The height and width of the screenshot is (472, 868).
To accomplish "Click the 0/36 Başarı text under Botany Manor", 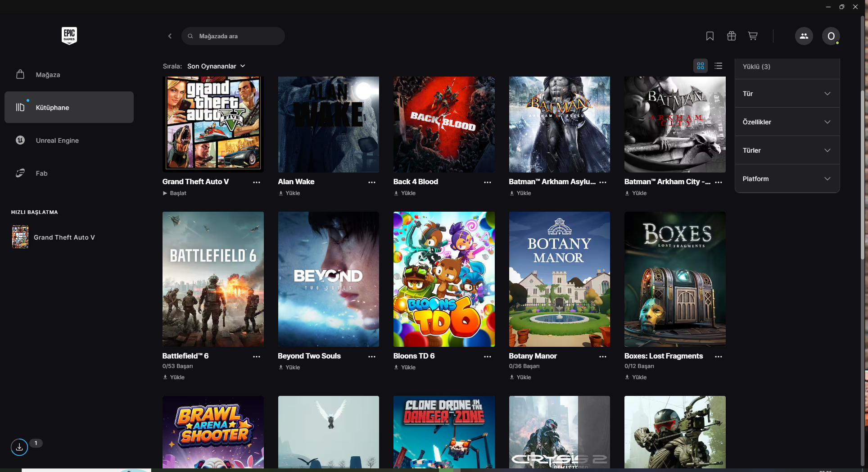I will [x=524, y=366].
